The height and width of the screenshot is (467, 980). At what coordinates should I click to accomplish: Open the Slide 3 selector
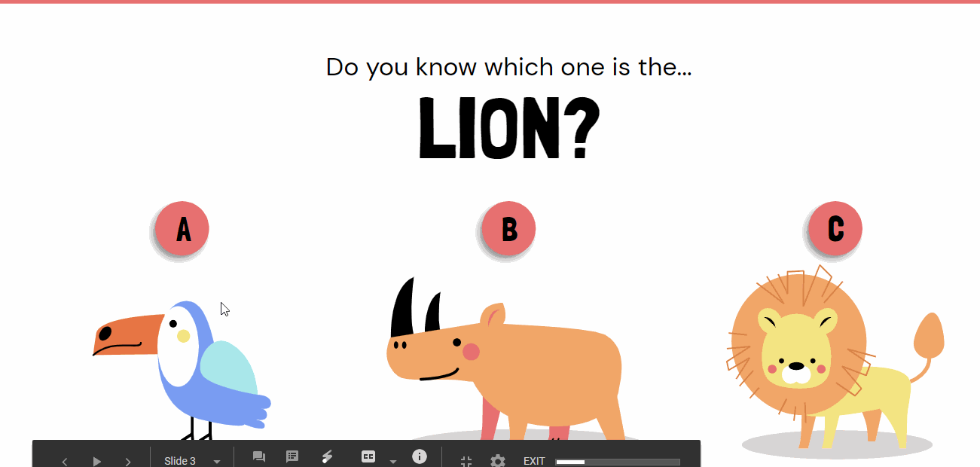180,461
